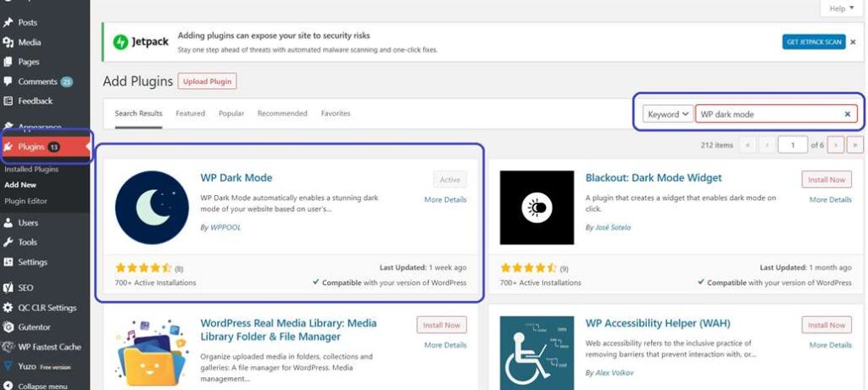Open Yuzo Free version menu
The width and height of the screenshot is (868, 390).
[44, 367]
